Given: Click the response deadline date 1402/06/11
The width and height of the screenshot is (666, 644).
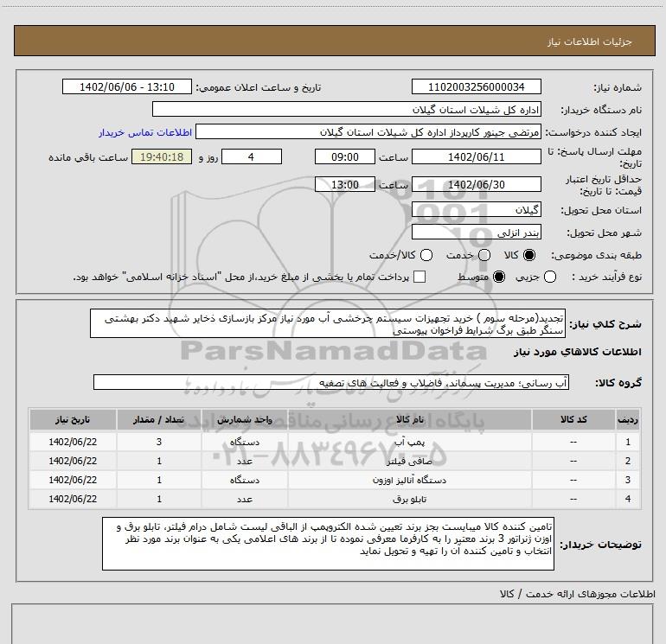Looking at the screenshot, I should (x=476, y=157).
